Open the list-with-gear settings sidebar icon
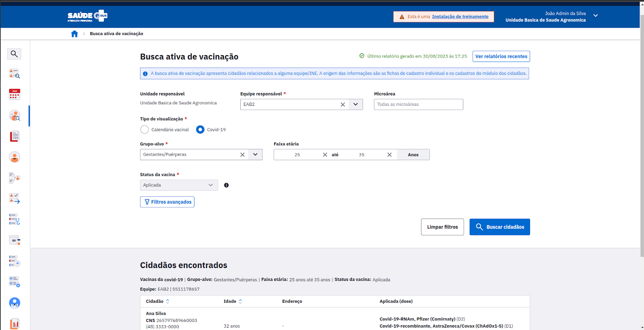This screenshot has width=644, height=330. point(14,282)
